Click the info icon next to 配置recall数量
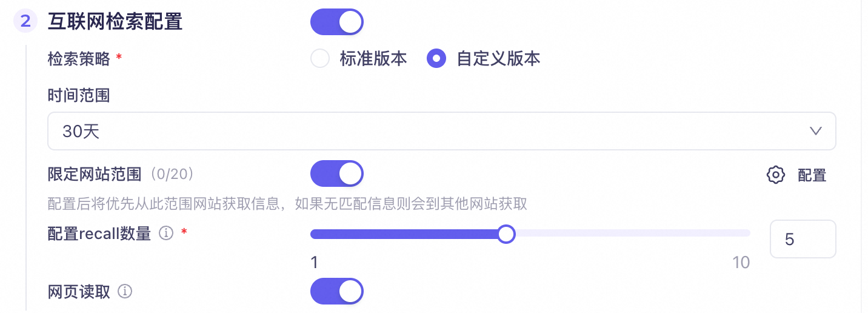The image size is (868, 313). tap(165, 234)
